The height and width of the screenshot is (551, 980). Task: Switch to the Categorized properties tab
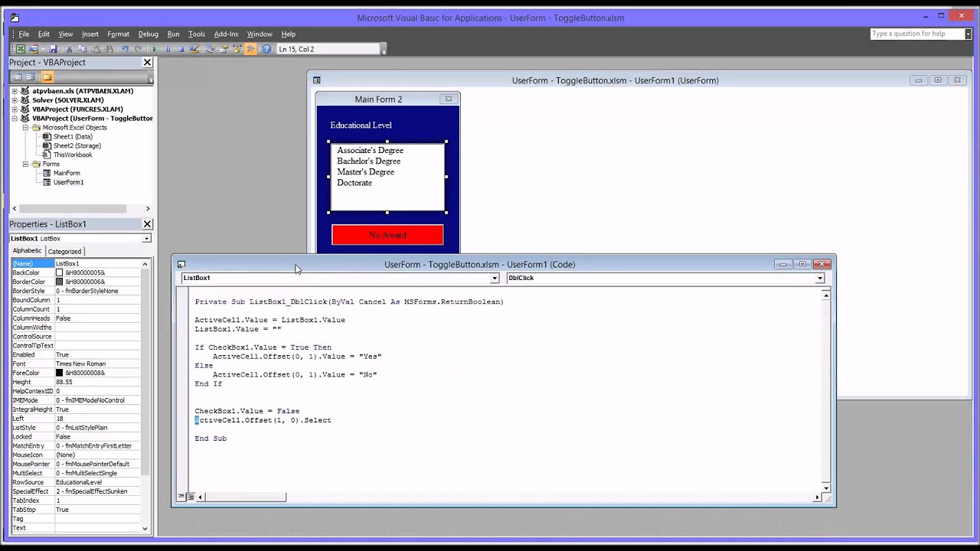coord(64,251)
